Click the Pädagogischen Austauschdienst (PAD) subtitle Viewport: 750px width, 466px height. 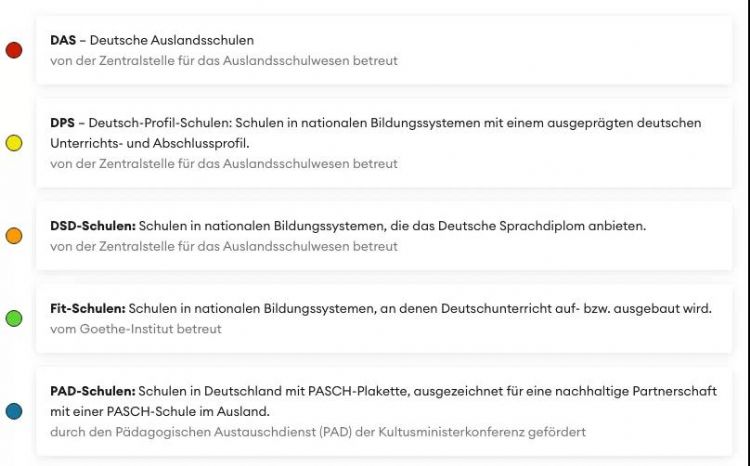pyautogui.click(x=318, y=432)
